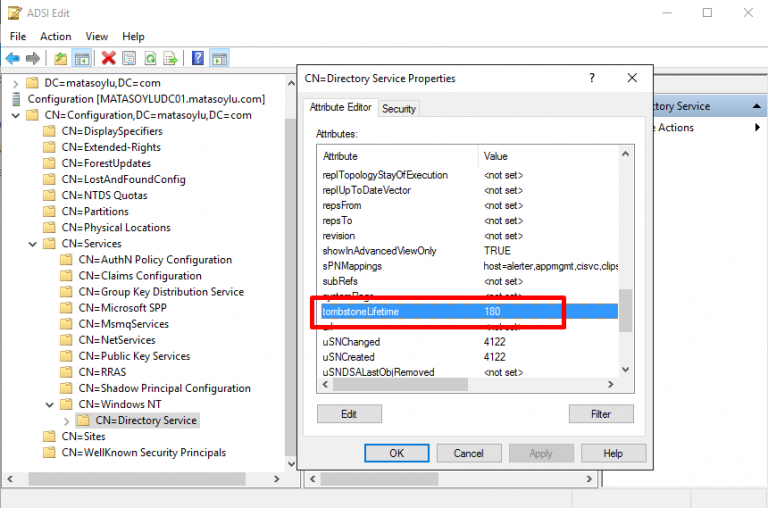Click the attribute list scroll up arrow

click(x=625, y=154)
